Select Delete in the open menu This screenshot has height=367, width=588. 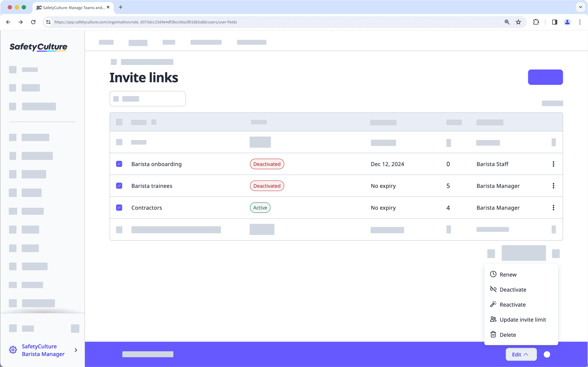coord(507,334)
